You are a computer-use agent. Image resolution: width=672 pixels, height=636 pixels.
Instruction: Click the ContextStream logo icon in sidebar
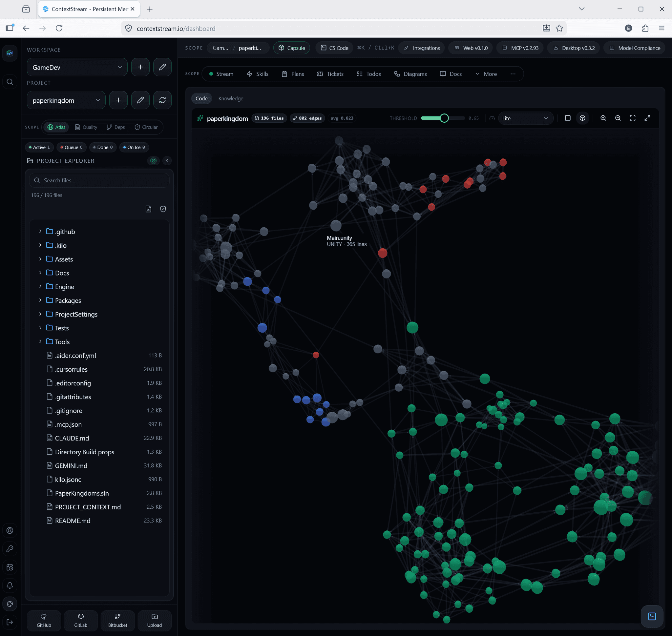pyautogui.click(x=10, y=53)
